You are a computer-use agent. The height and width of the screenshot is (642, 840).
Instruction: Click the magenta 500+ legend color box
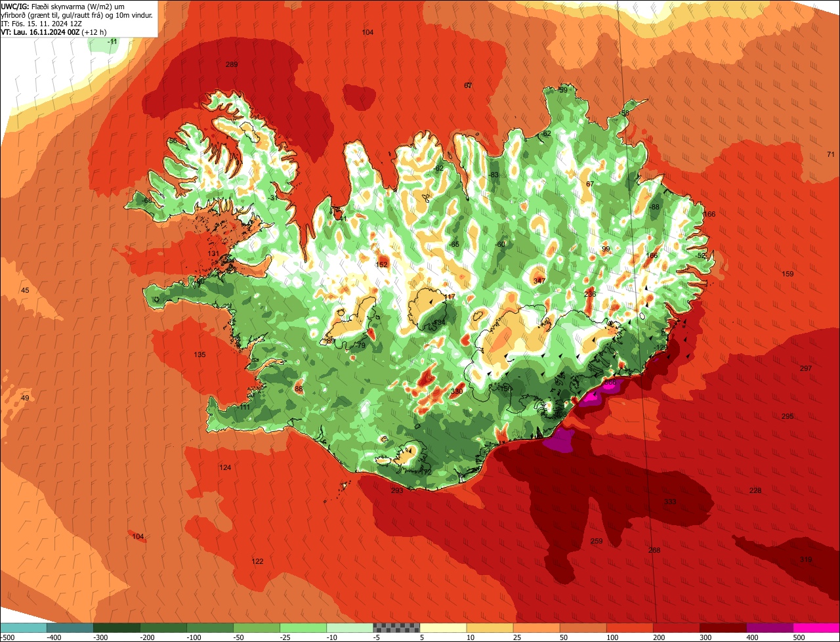pyautogui.click(x=816, y=628)
